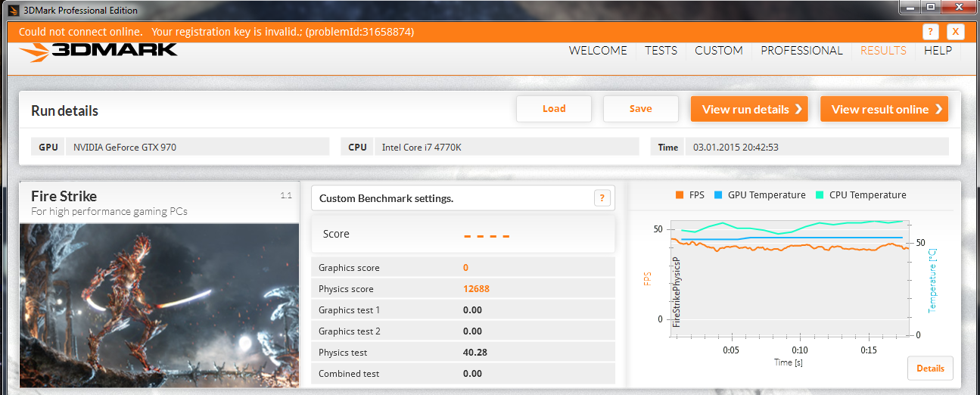980x395 pixels.
Task: Open the HELP tab
Action: [938, 51]
